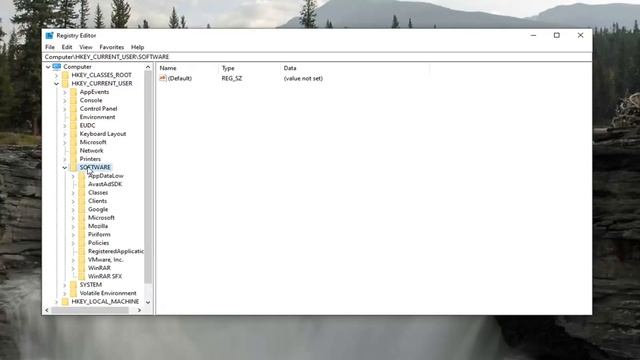Click the HKEY_CURRENT_USER folder icon

tap(65, 83)
